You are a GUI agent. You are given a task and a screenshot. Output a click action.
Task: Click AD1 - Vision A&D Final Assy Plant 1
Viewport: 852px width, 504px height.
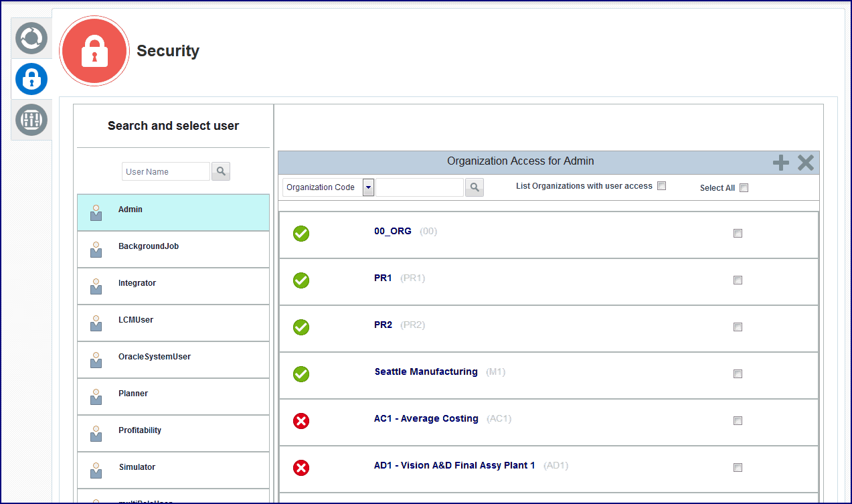[x=454, y=466]
